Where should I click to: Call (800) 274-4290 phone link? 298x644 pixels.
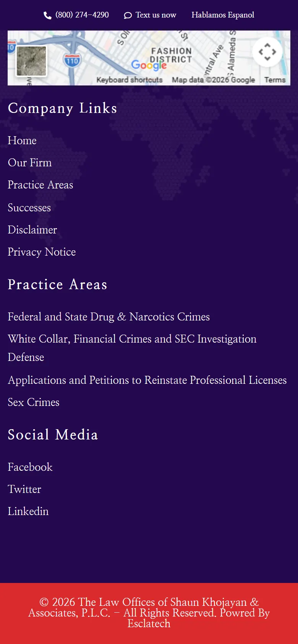coord(82,15)
